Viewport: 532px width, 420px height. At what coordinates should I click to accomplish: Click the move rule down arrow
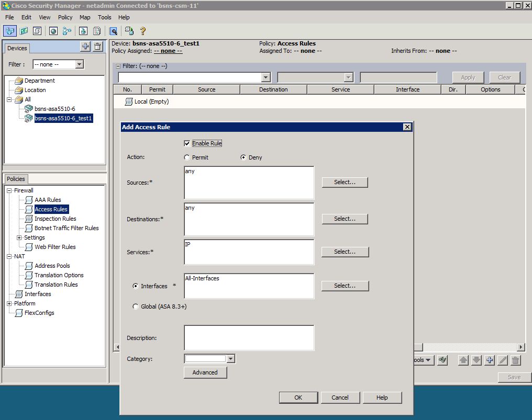tap(476, 360)
